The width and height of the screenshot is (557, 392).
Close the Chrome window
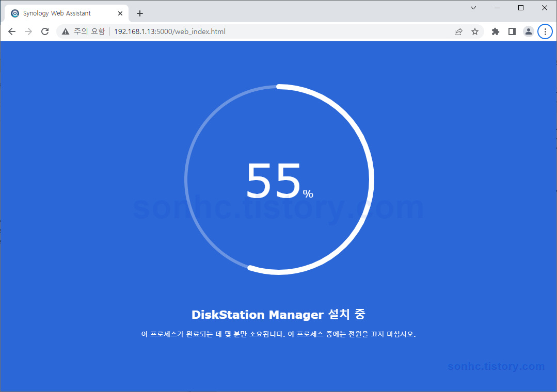[x=545, y=8]
